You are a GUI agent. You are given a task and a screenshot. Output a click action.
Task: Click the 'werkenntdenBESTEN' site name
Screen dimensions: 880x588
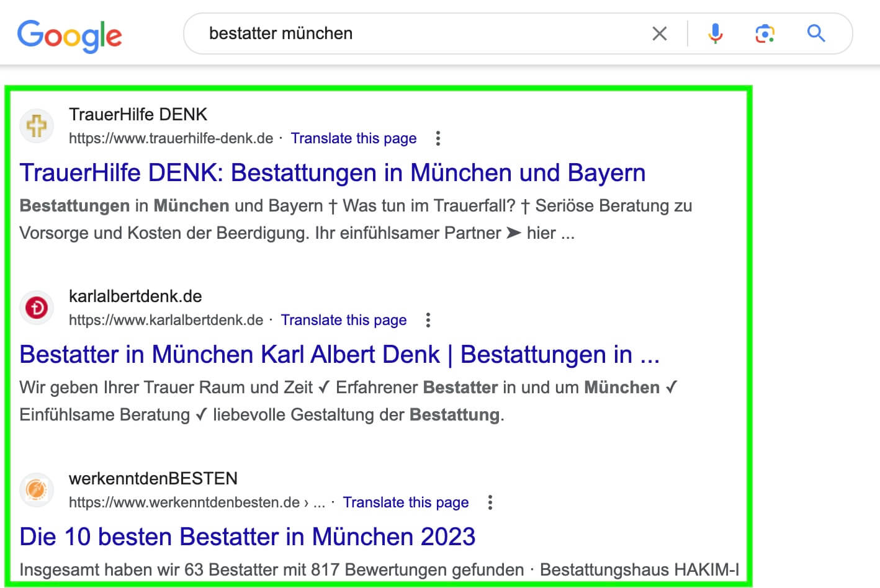pyautogui.click(x=153, y=478)
